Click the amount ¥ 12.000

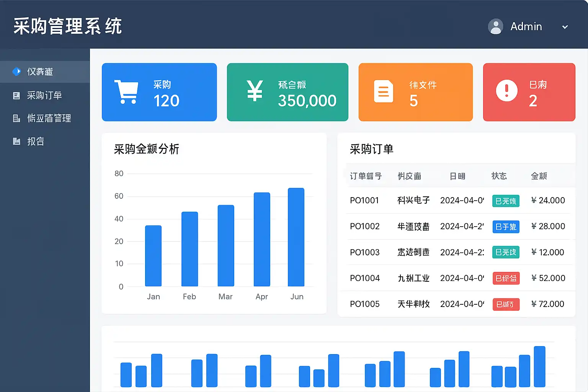click(x=547, y=252)
